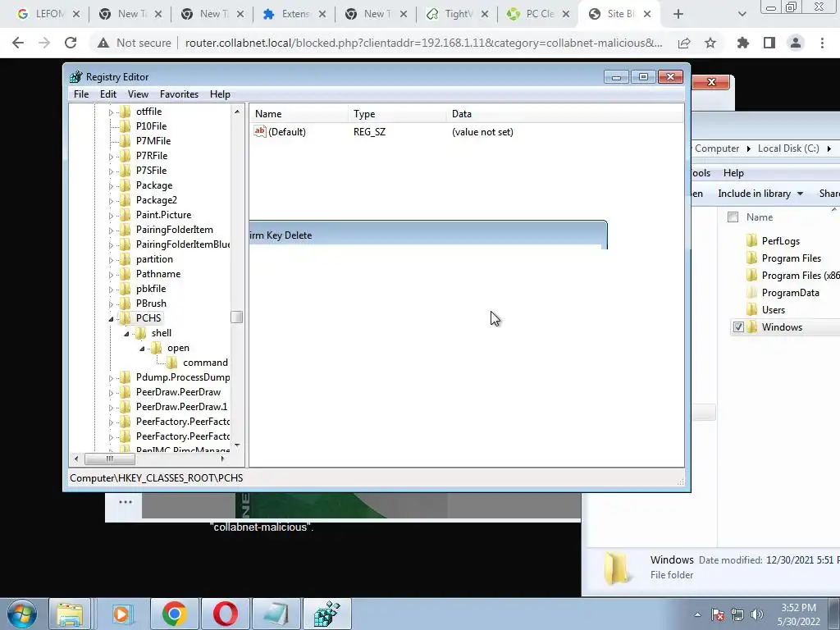The image size is (840, 630).
Task: Click the Data column header
Action: (x=564, y=113)
